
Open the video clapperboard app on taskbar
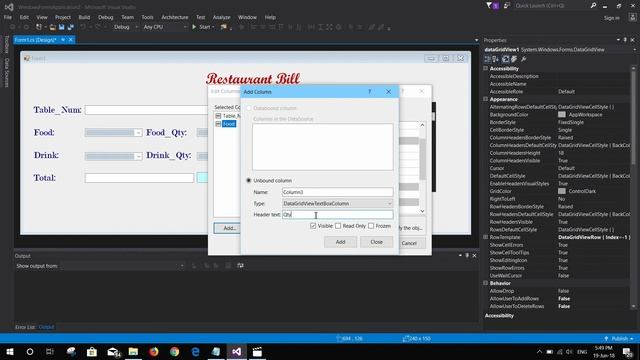tap(257, 351)
